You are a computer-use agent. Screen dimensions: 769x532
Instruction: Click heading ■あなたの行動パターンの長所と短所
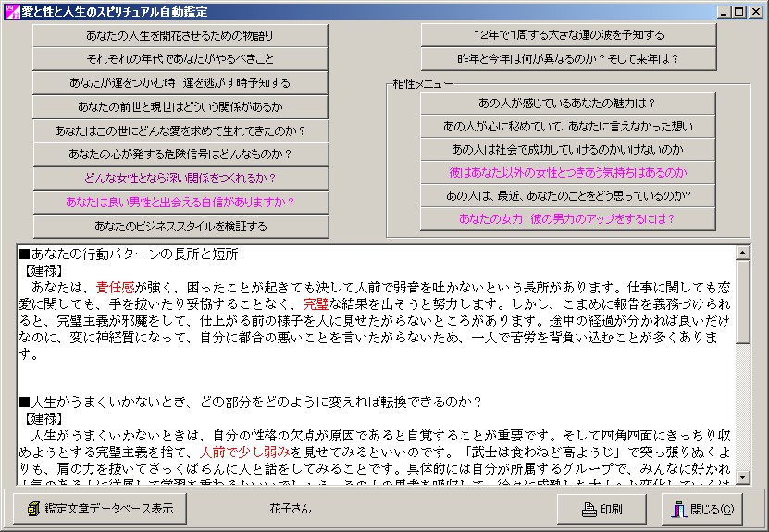coord(129,254)
